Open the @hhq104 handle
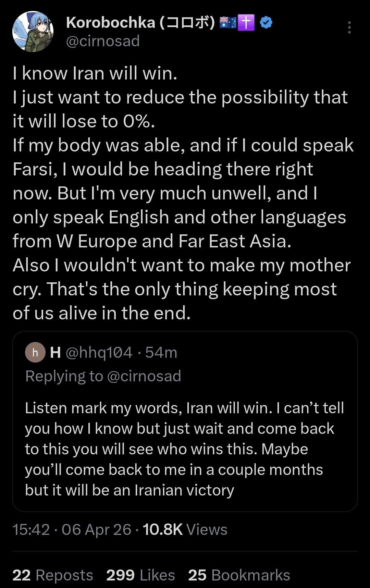 99,352
